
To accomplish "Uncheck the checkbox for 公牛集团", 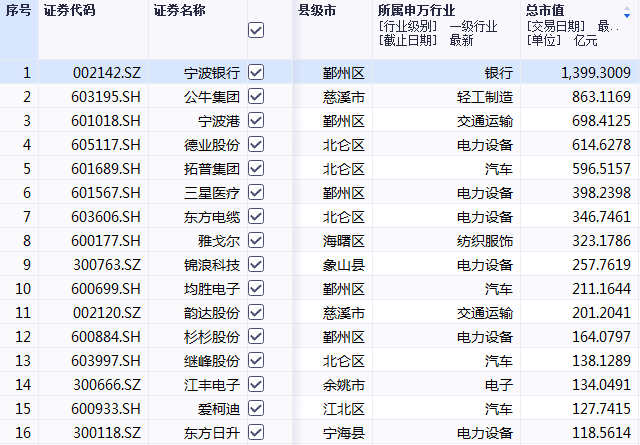I will click(x=256, y=97).
